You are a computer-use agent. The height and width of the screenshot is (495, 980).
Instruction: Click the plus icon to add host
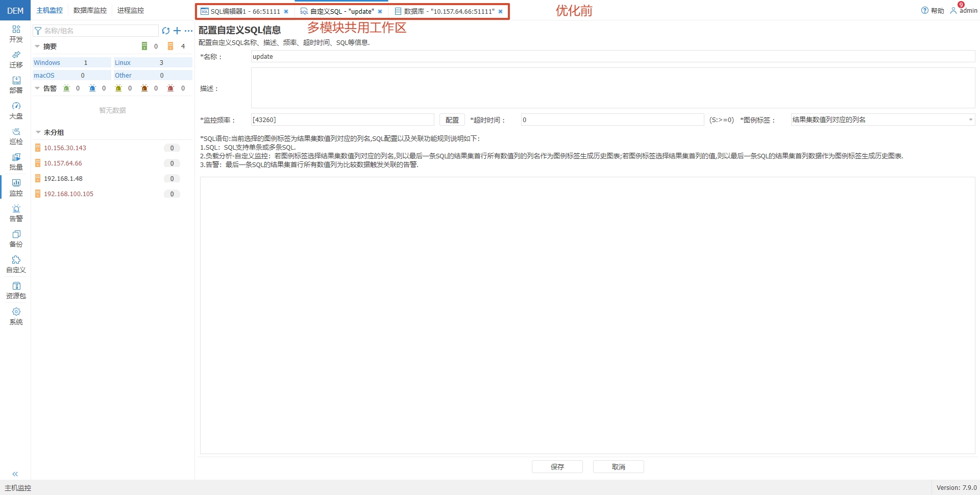[177, 31]
